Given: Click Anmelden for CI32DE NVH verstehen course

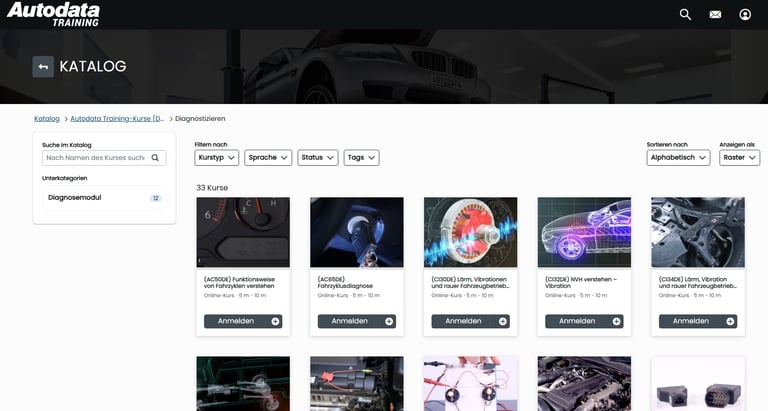Looking at the screenshot, I should coord(584,321).
